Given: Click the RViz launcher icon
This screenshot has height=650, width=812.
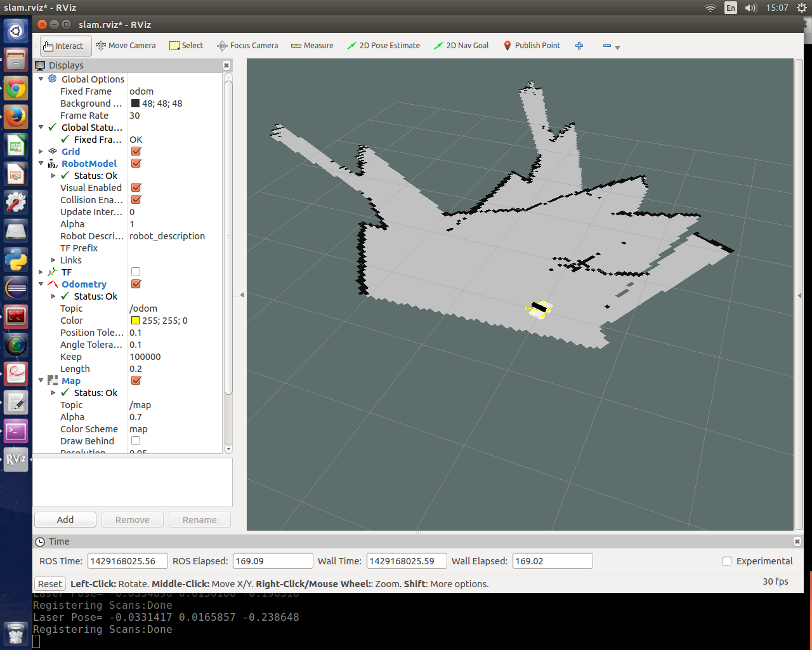Looking at the screenshot, I should pyautogui.click(x=16, y=460).
